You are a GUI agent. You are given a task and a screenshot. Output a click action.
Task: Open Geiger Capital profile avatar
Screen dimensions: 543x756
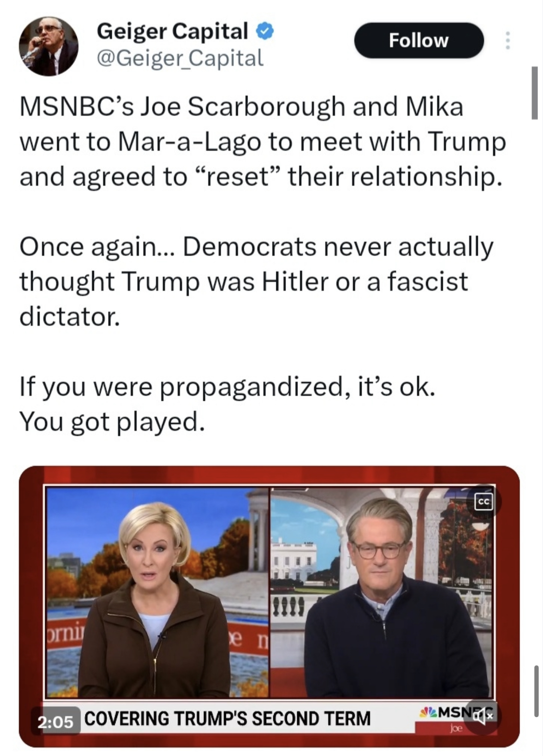tap(48, 47)
